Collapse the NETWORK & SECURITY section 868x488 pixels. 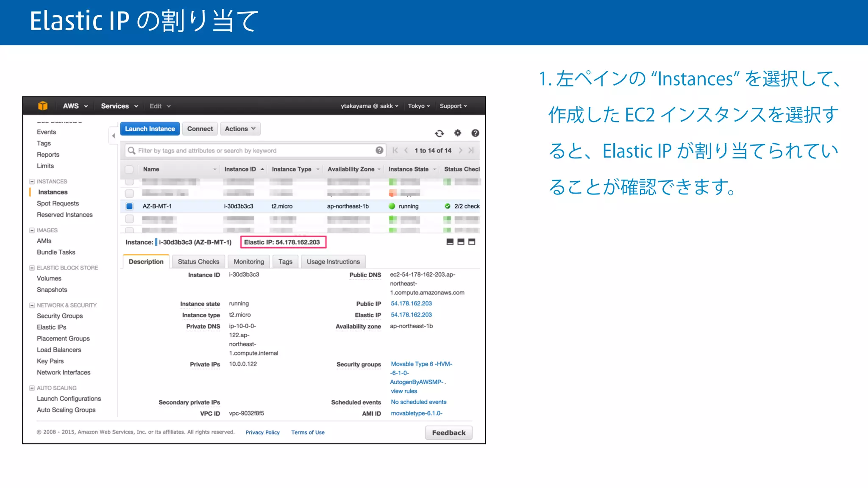pos(32,305)
